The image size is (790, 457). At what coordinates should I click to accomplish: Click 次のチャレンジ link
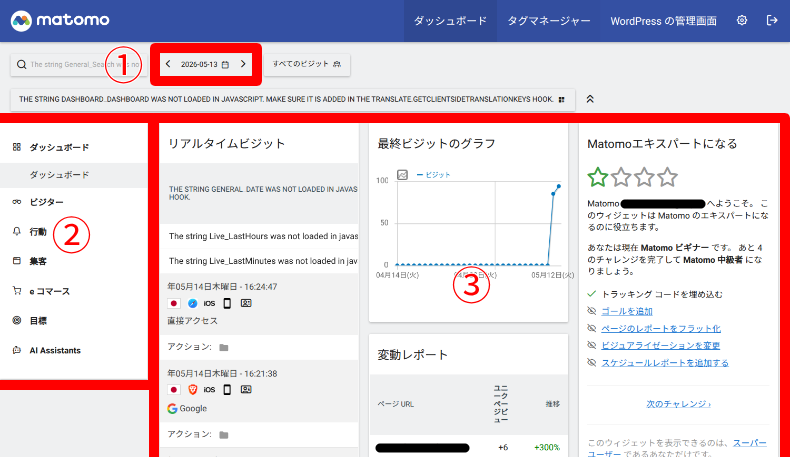(x=679, y=404)
